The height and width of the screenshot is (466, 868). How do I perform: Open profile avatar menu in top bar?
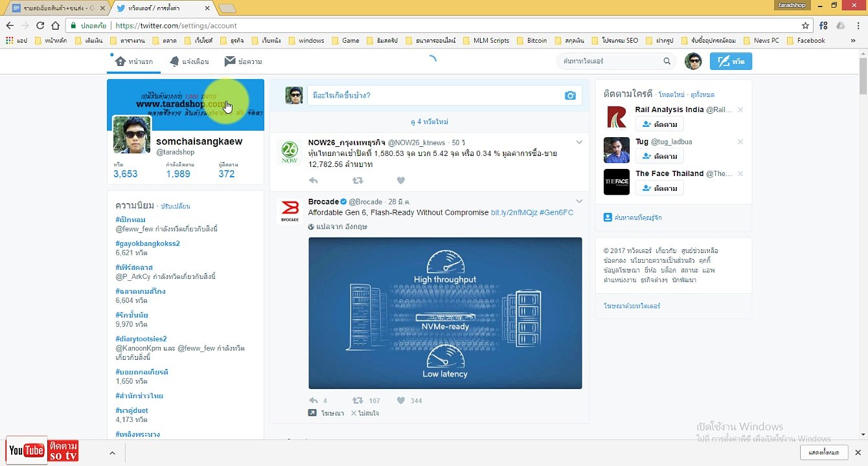click(693, 61)
